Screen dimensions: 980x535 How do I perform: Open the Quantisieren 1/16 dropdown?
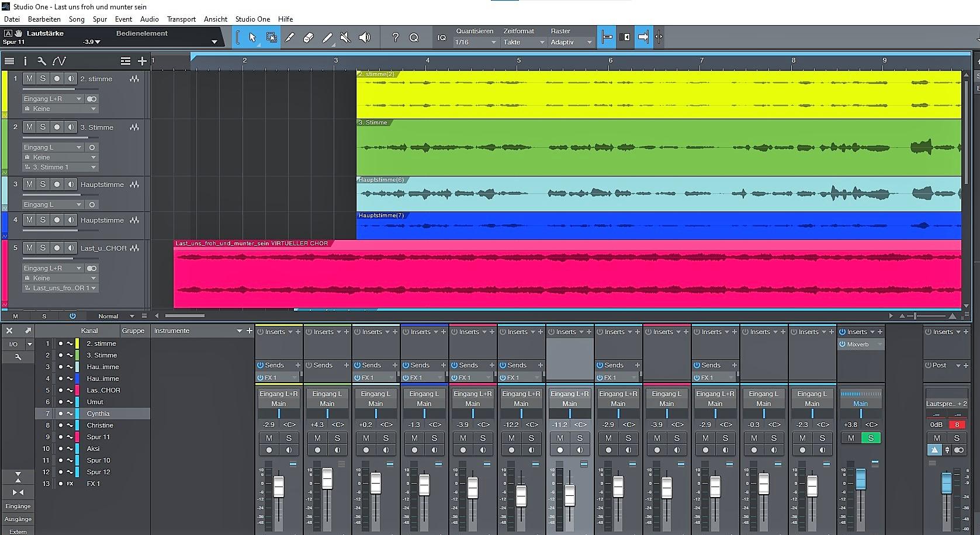[x=476, y=42]
